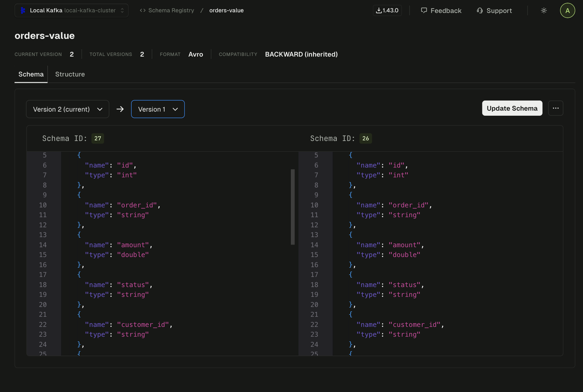Click the Schema ID 27 badge
Screen dimensions: 583x392
pyautogui.click(x=97, y=138)
